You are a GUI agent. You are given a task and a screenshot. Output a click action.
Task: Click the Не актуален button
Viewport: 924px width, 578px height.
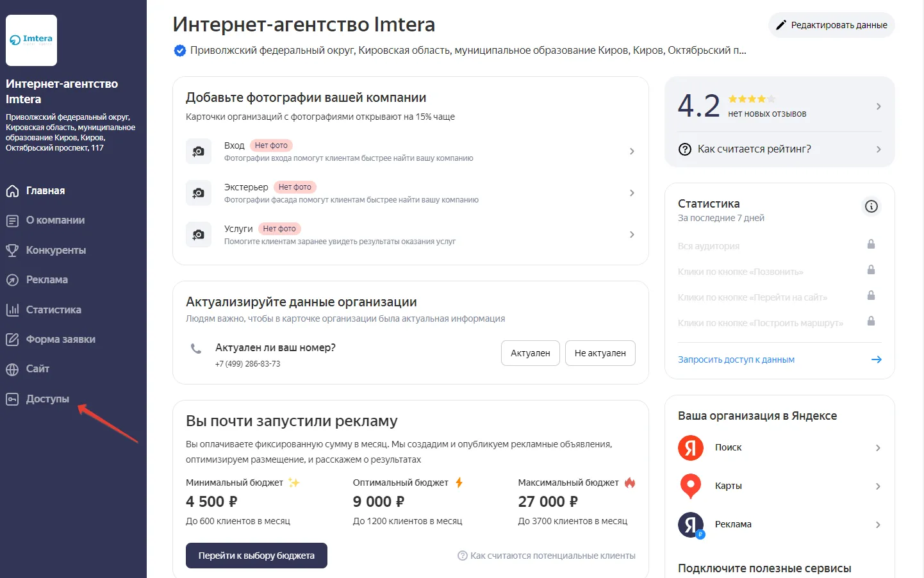600,353
